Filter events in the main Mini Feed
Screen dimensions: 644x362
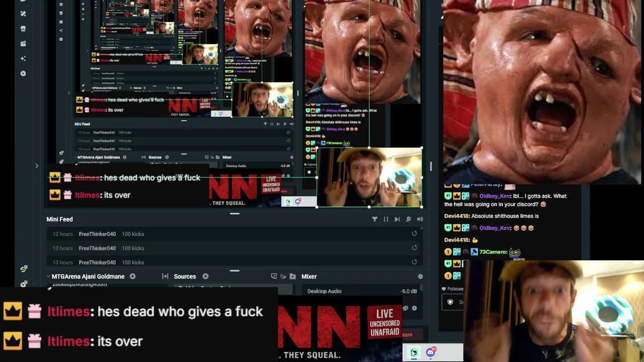(374, 219)
